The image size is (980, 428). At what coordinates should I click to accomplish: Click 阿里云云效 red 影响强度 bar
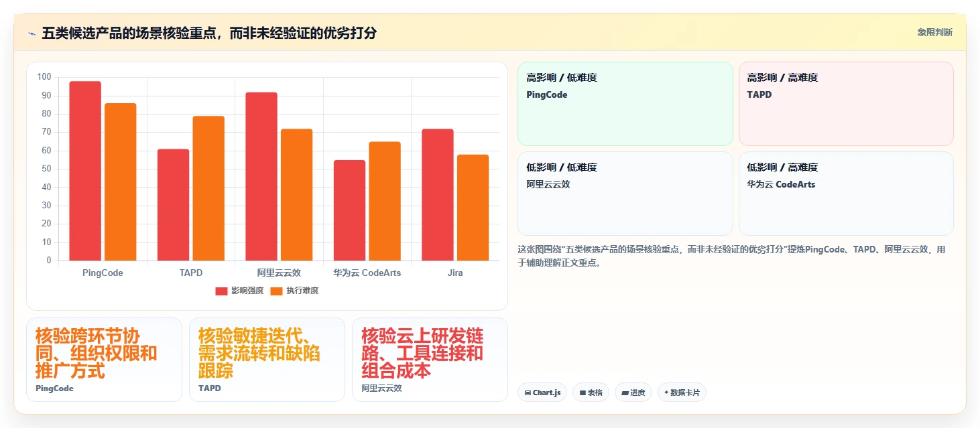[x=261, y=176]
